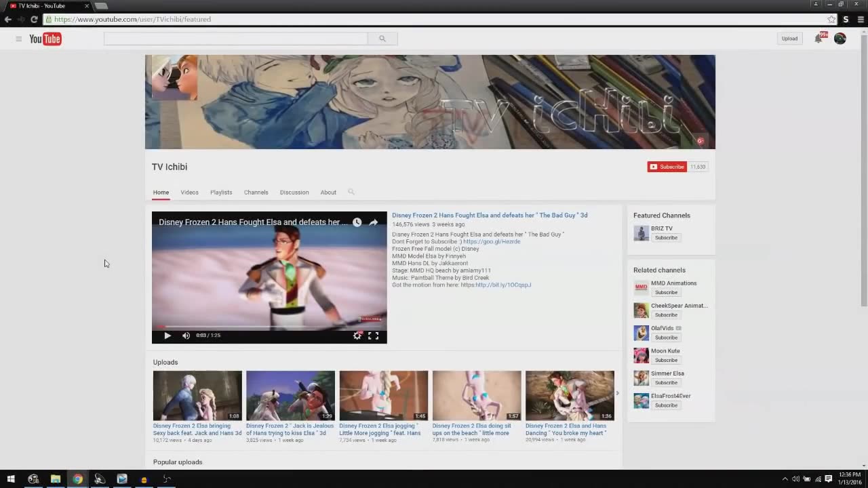
Task: Subscribe to the TV Ichibi channel
Action: pyautogui.click(x=667, y=167)
